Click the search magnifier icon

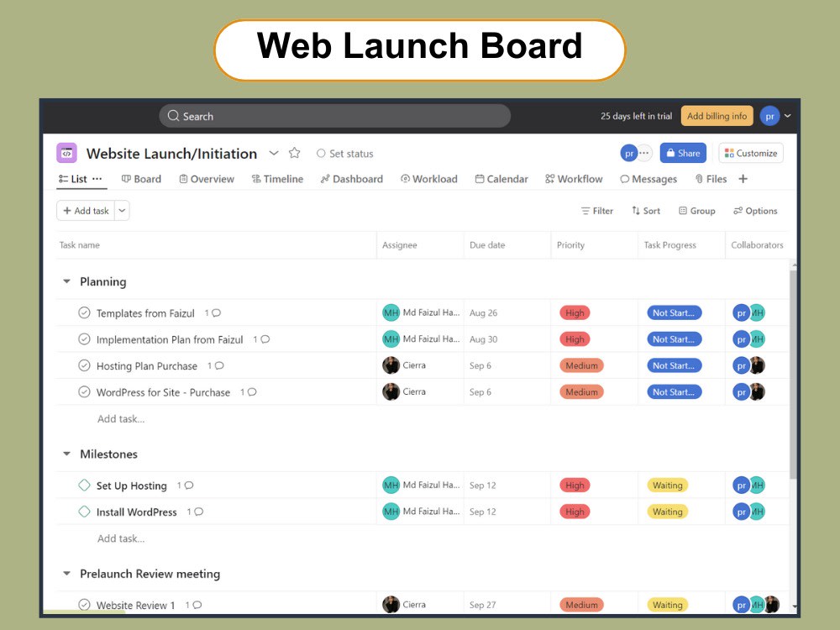point(173,116)
